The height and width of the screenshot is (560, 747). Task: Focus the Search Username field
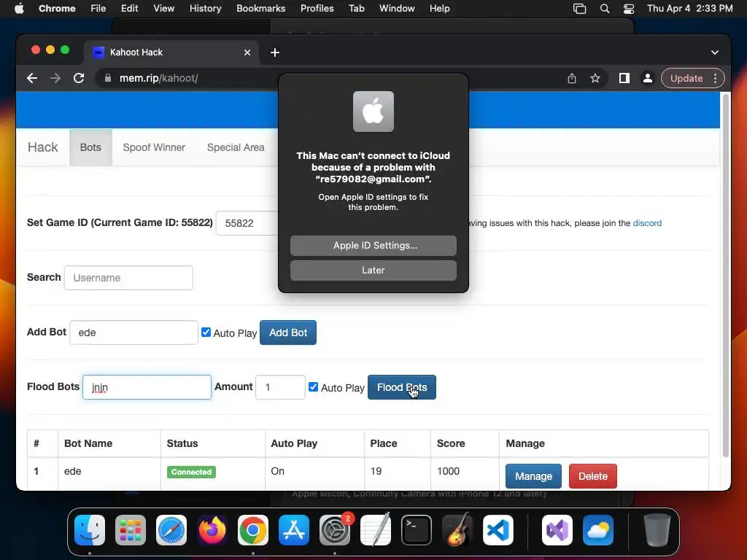coord(128,278)
